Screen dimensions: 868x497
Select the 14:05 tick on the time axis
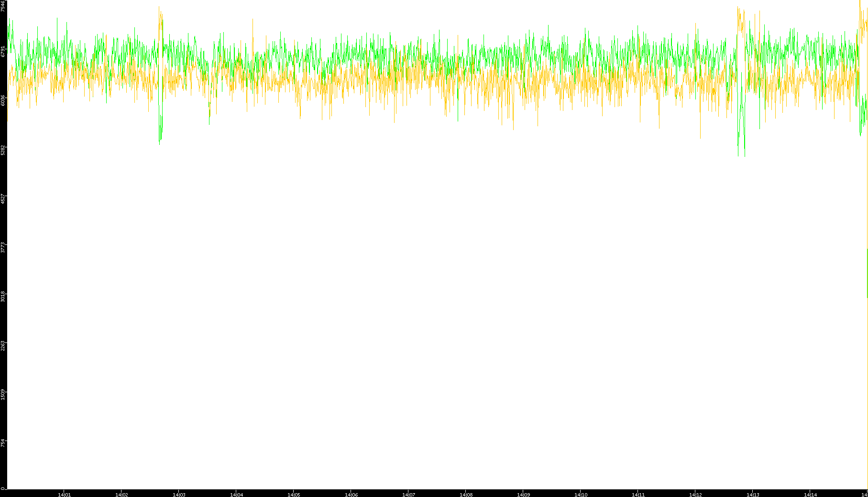tap(294, 494)
